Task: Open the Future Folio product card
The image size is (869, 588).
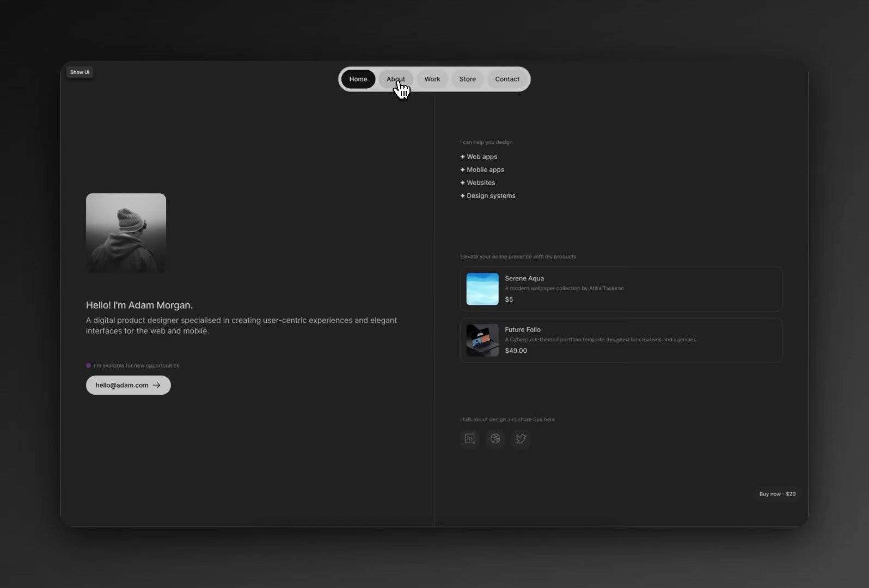Action: pos(621,340)
